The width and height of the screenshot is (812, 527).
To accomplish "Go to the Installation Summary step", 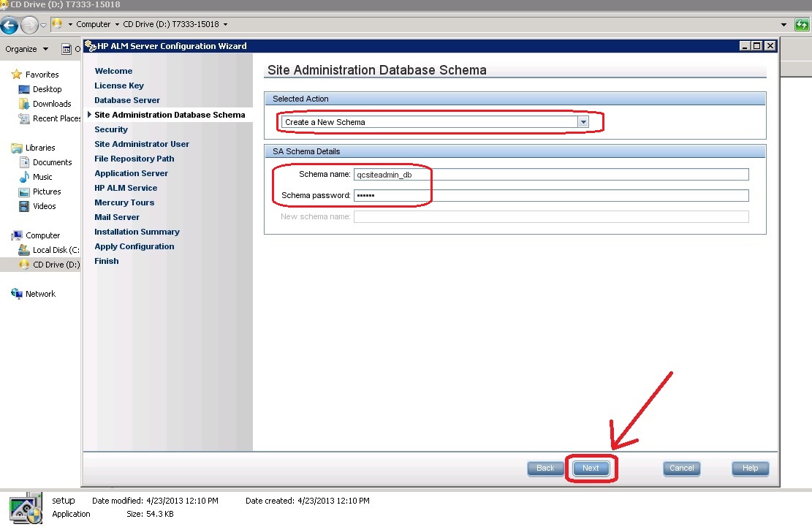I will click(x=137, y=232).
